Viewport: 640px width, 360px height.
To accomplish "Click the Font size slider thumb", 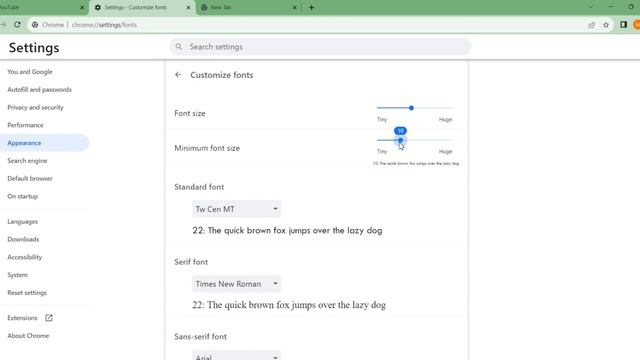I will click(x=411, y=108).
